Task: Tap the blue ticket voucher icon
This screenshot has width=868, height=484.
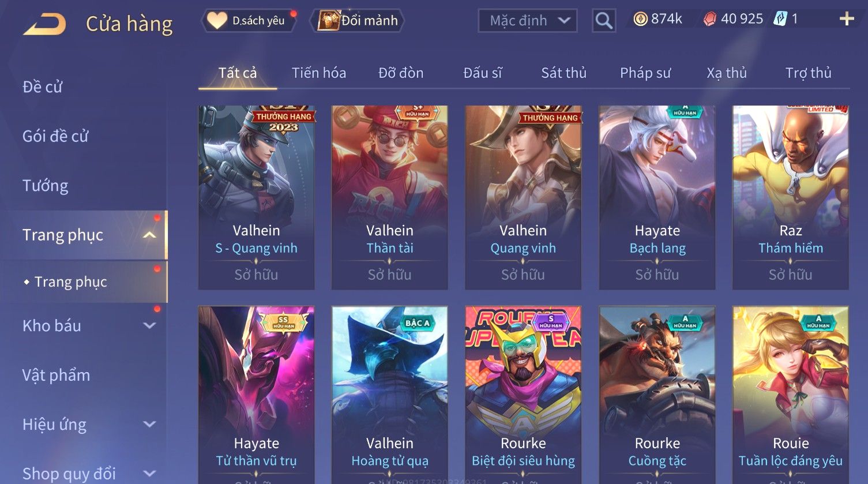Action: (x=780, y=19)
